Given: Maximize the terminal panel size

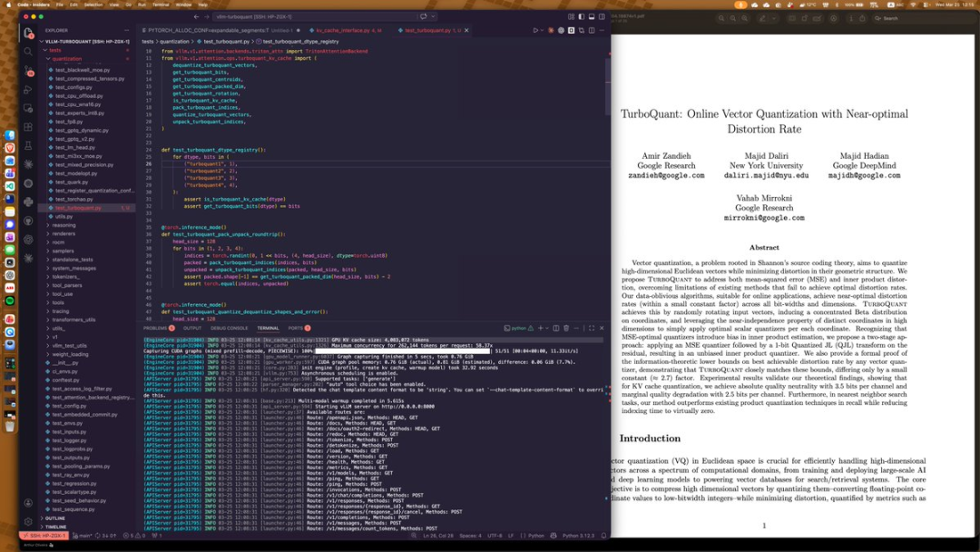Looking at the screenshot, I should (592, 328).
